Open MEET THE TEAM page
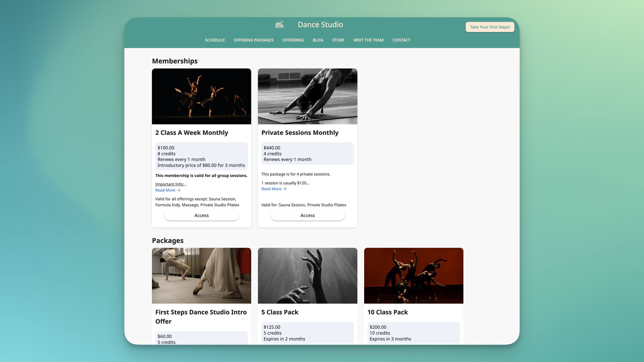This screenshot has width=644, height=362. coord(368,40)
